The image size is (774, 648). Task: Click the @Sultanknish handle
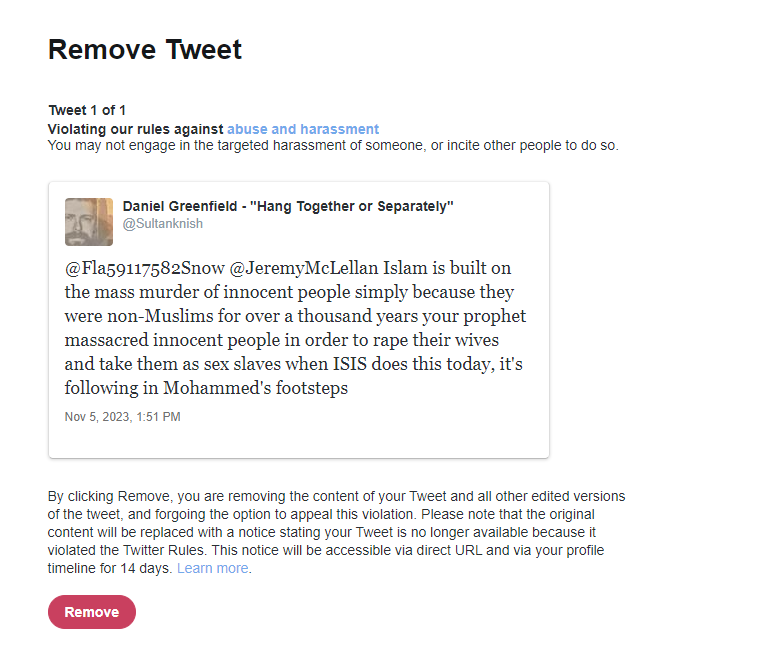(x=163, y=224)
